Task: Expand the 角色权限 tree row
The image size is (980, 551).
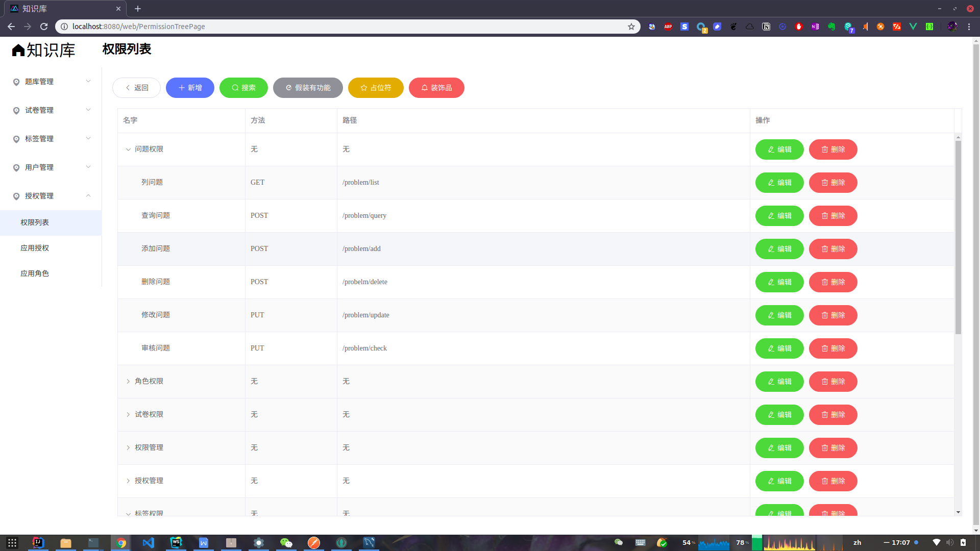Action: point(128,382)
